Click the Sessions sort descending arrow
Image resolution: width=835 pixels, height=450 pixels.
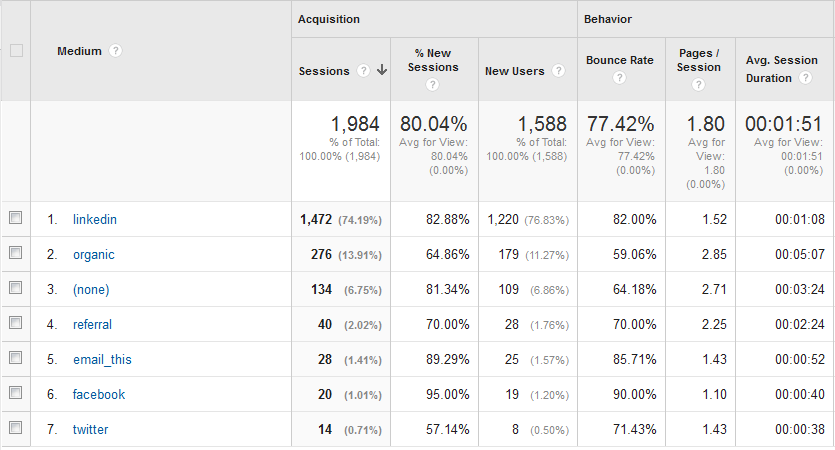point(382,71)
